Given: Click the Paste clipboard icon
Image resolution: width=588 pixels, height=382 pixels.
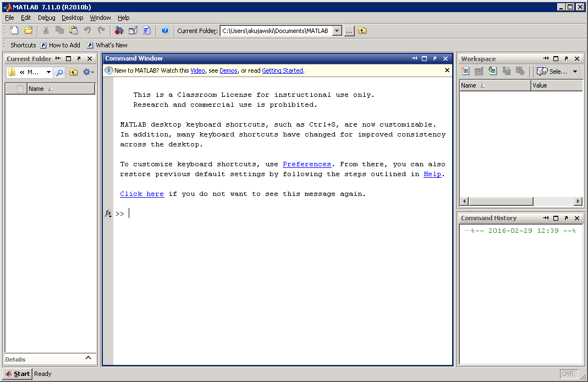Looking at the screenshot, I should [x=74, y=30].
